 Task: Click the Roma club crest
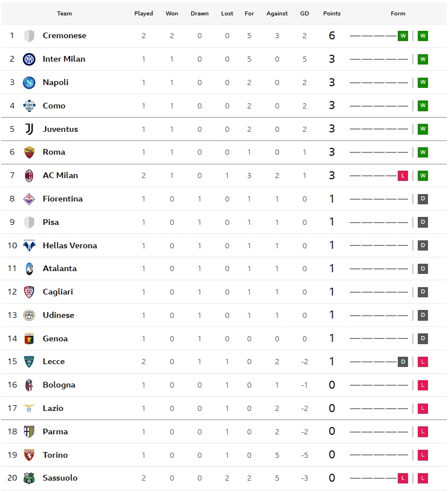click(x=29, y=152)
